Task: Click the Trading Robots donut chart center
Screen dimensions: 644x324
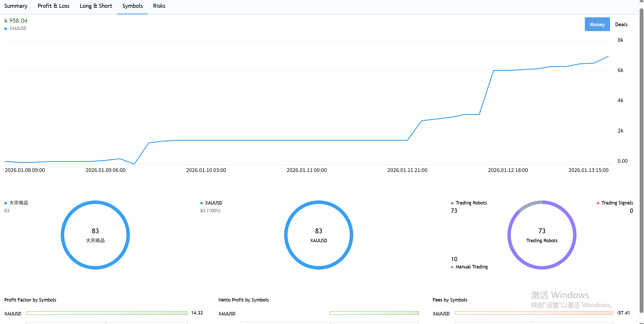Action: pyautogui.click(x=542, y=235)
